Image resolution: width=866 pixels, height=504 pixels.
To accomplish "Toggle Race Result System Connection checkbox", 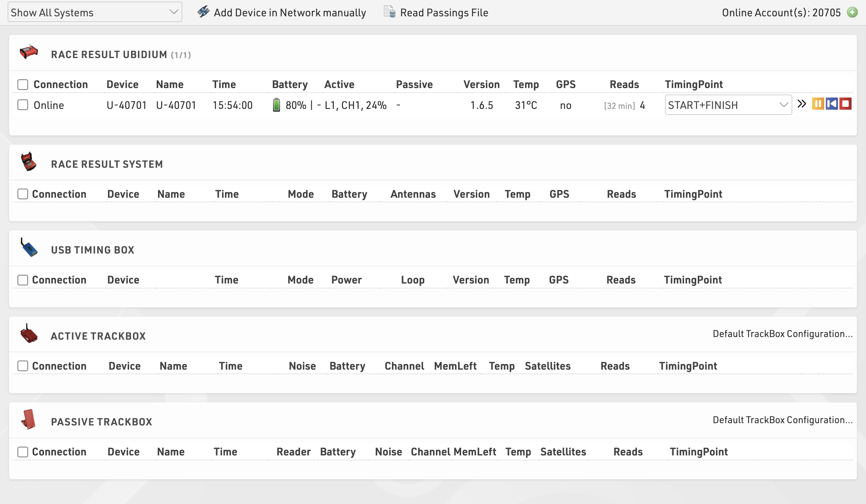I will click(x=23, y=194).
